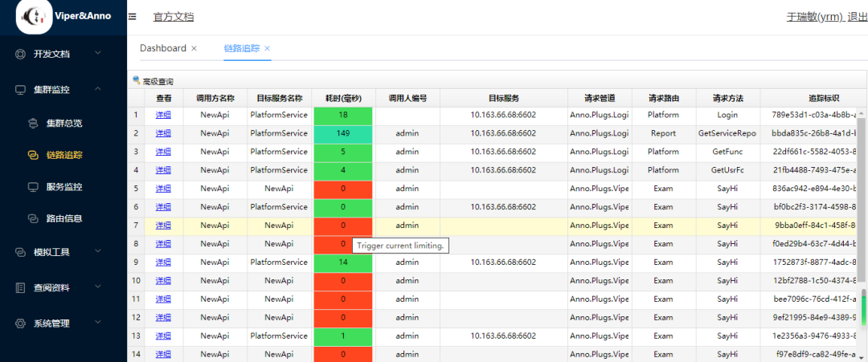This screenshot has height=362, width=868.
Task: Click the red 0 cell in row 5
Action: (343, 189)
